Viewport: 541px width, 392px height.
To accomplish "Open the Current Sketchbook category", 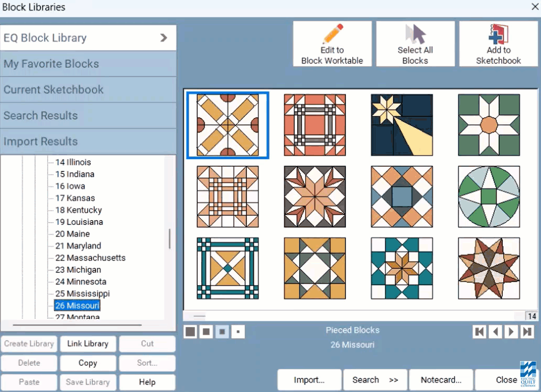I will click(x=88, y=89).
